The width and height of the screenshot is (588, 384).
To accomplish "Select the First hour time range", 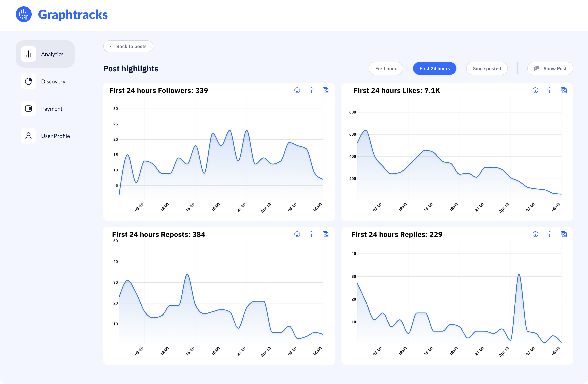I will [x=386, y=68].
